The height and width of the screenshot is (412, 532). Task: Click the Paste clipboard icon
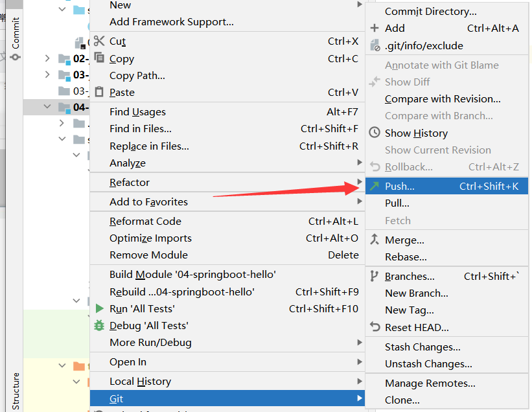pyautogui.click(x=99, y=91)
